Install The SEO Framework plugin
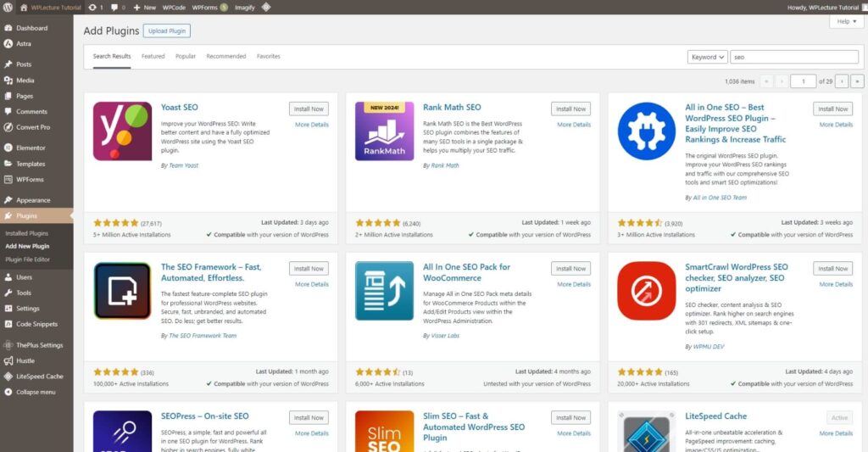Viewport: 868px width, 452px height. coord(309,269)
